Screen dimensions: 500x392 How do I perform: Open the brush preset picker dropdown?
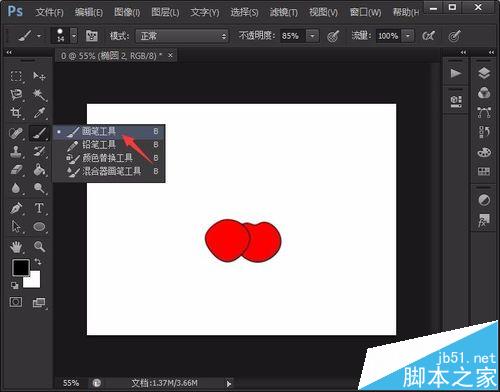(x=74, y=36)
